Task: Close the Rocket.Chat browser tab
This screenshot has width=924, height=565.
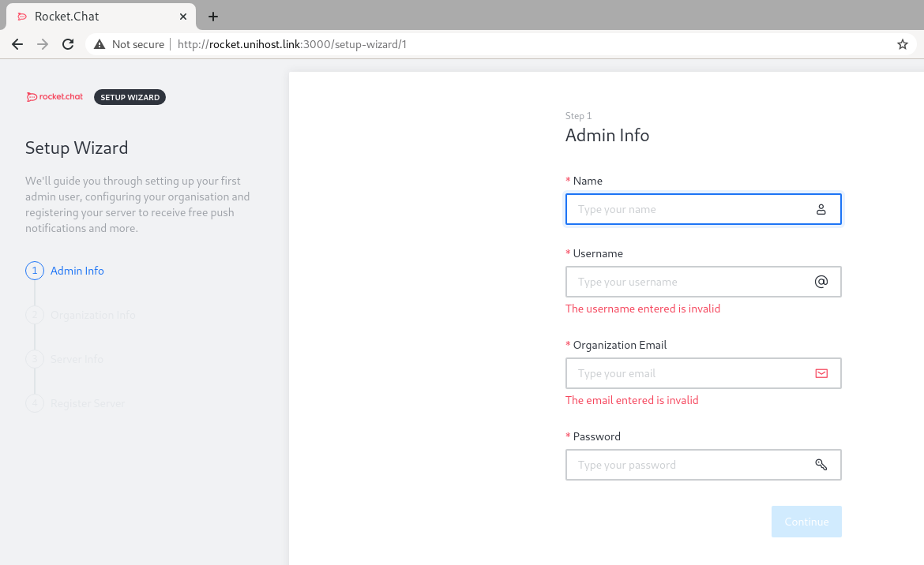Action: click(x=183, y=17)
